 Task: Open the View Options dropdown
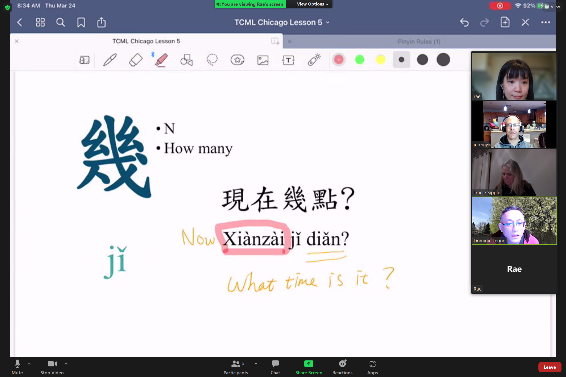click(x=312, y=4)
